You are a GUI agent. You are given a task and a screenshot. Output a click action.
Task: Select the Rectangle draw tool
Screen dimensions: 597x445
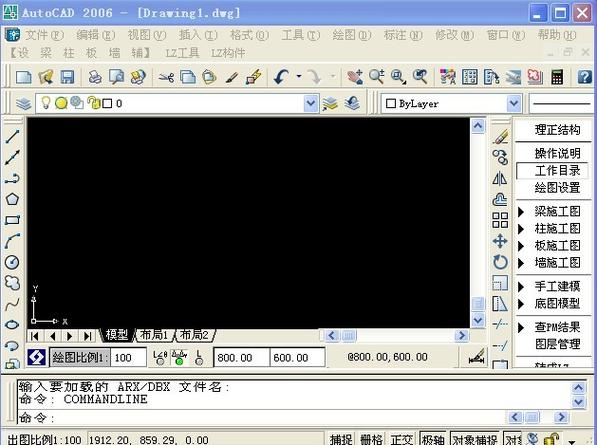coord(12,220)
